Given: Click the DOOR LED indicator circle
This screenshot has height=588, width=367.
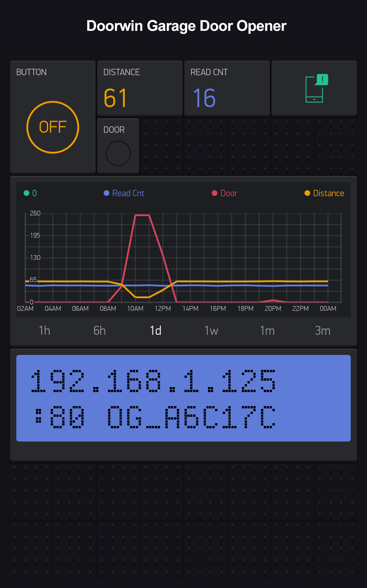Looking at the screenshot, I should [x=118, y=153].
